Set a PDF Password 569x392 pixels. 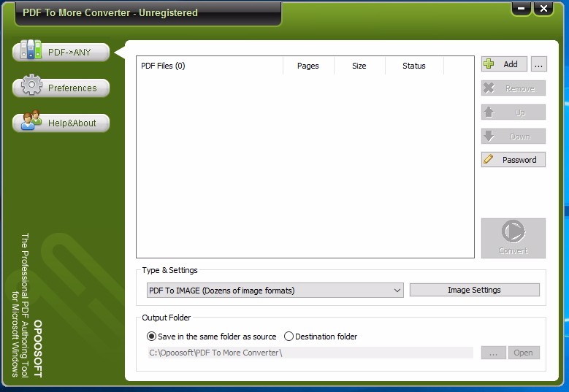513,160
